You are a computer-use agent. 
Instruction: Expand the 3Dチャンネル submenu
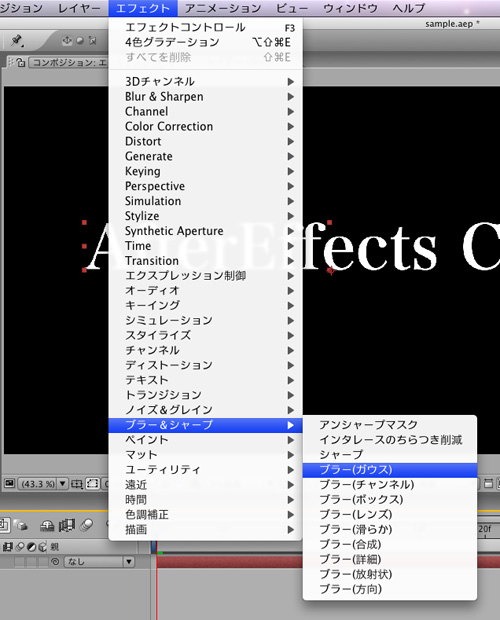(x=206, y=81)
